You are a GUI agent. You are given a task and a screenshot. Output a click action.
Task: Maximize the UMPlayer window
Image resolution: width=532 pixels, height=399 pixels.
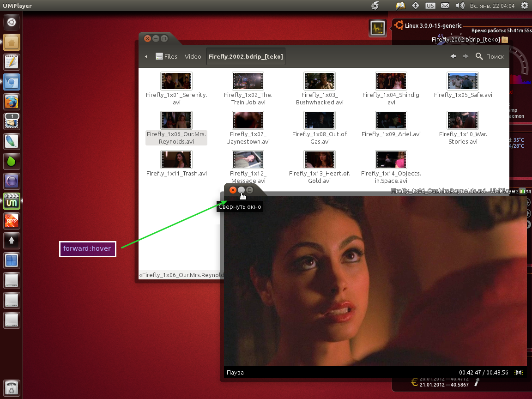coord(250,190)
